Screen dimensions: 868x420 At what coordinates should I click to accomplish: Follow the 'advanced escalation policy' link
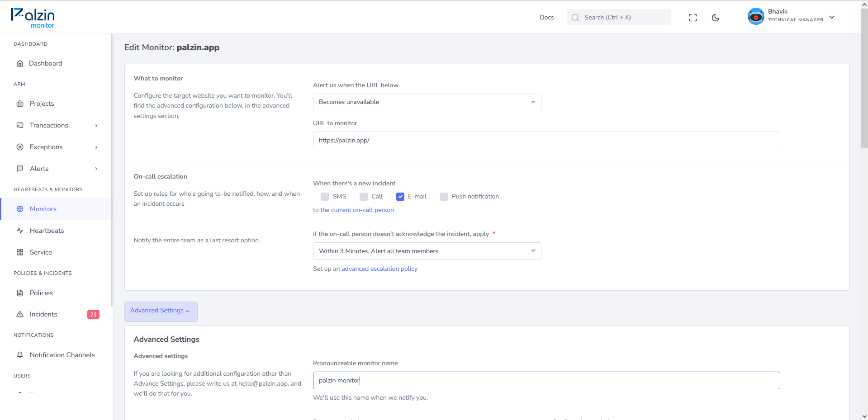click(379, 269)
